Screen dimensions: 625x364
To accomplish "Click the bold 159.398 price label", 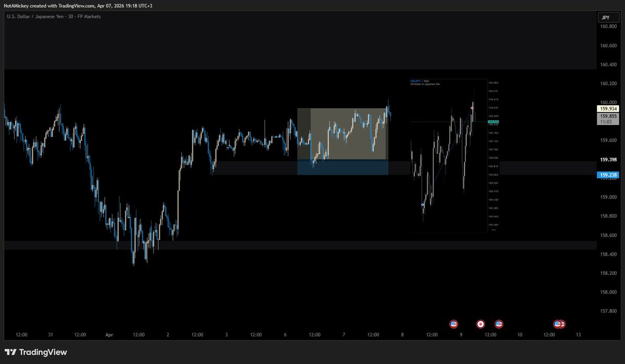I will pyautogui.click(x=609, y=159).
